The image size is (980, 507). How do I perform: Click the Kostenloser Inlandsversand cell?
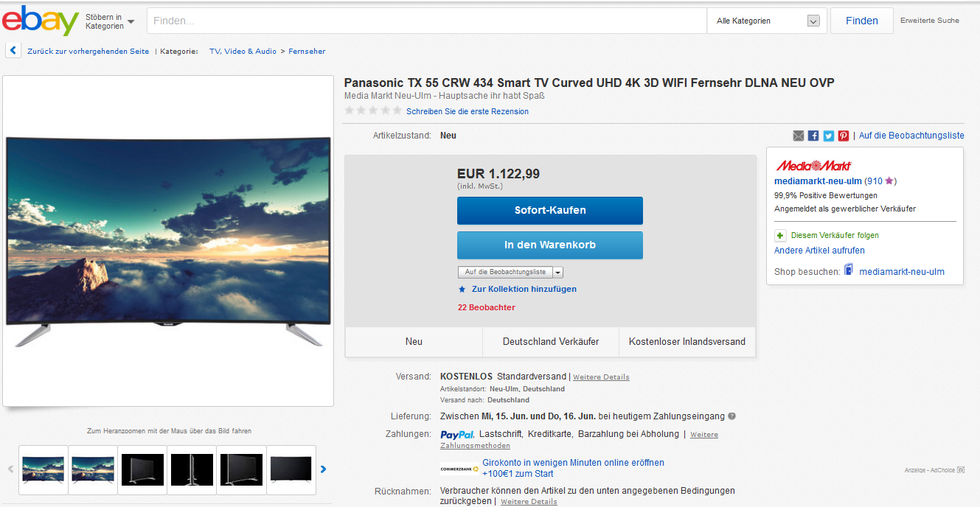click(x=687, y=342)
